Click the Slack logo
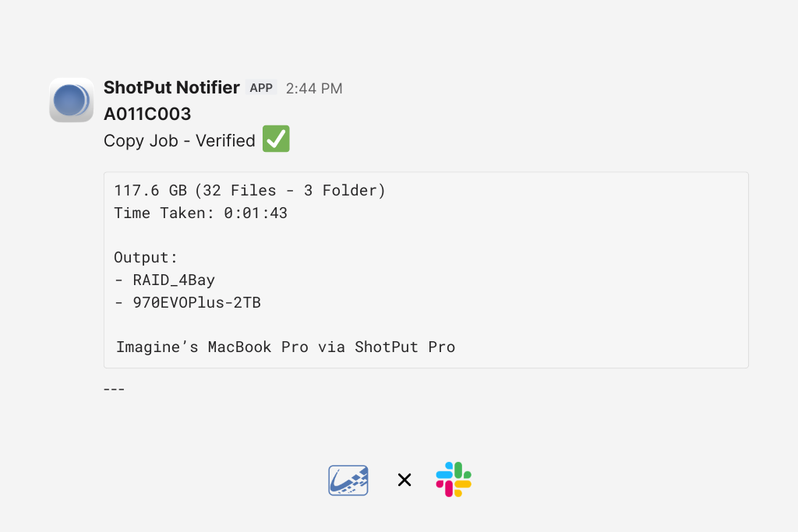This screenshot has height=532, width=798. 454,480
